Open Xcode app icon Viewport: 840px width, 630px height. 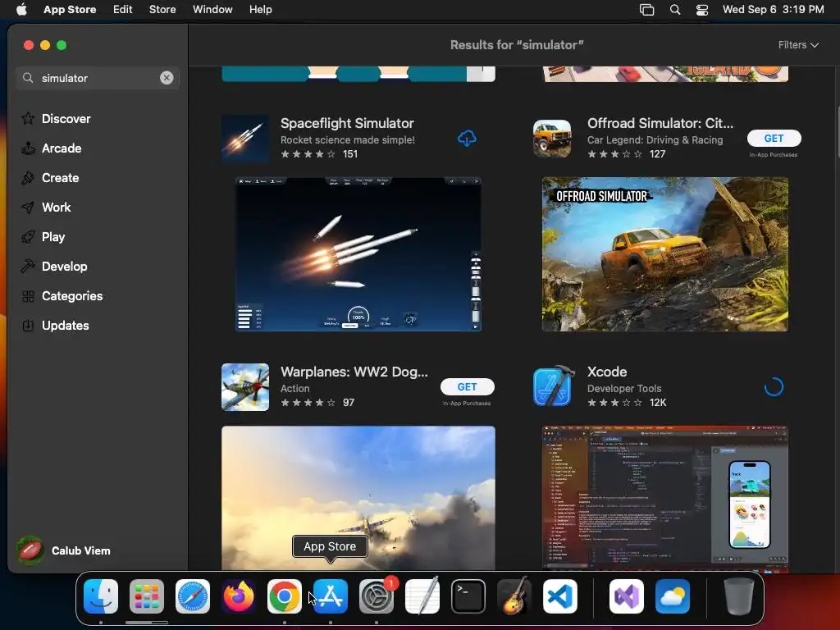point(554,386)
